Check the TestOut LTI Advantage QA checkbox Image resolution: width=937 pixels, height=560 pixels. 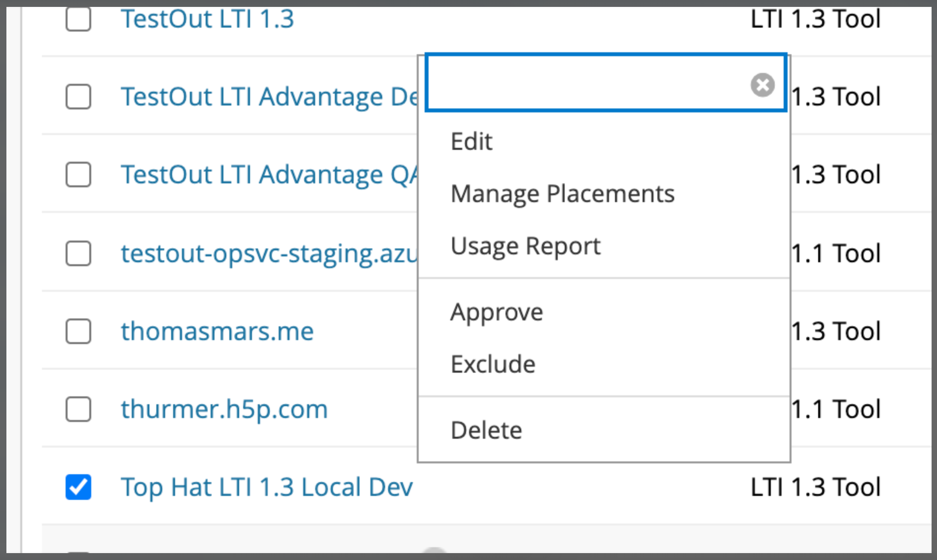pos(78,175)
